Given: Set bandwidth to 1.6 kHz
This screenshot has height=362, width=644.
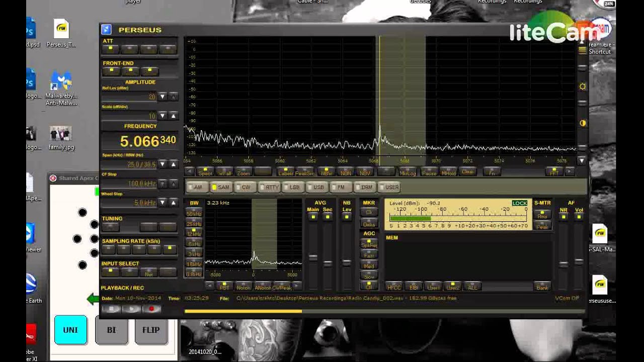Looking at the screenshot, I should pyautogui.click(x=194, y=263).
